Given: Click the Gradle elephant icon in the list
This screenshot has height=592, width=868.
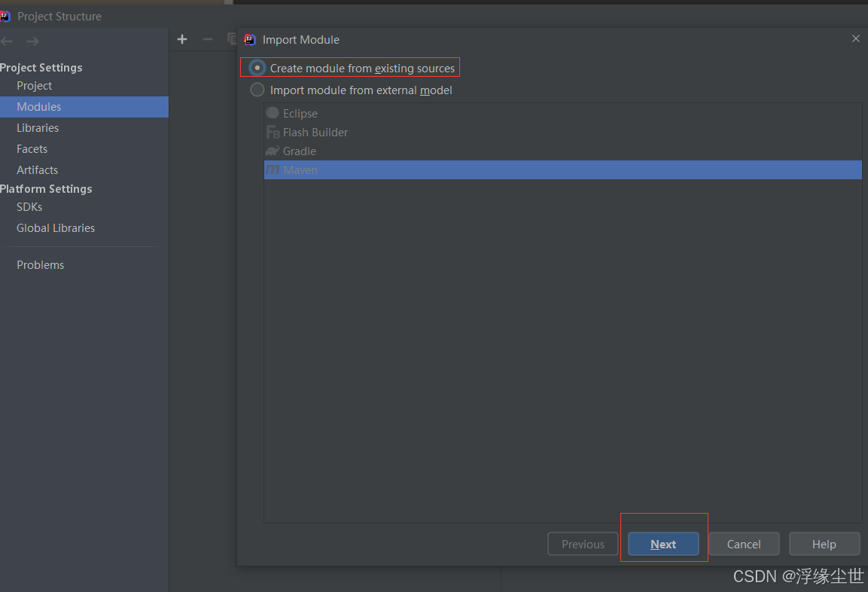Looking at the screenshot, I should pyautogui.click(x=273, y=151).
